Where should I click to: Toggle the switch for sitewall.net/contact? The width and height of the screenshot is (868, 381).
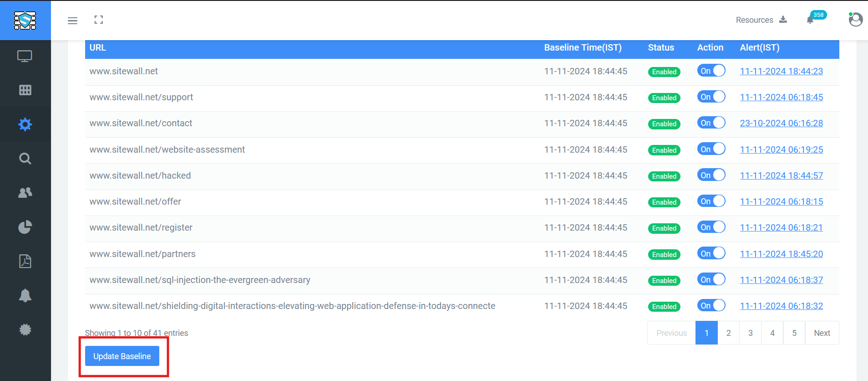coord(711,123)
